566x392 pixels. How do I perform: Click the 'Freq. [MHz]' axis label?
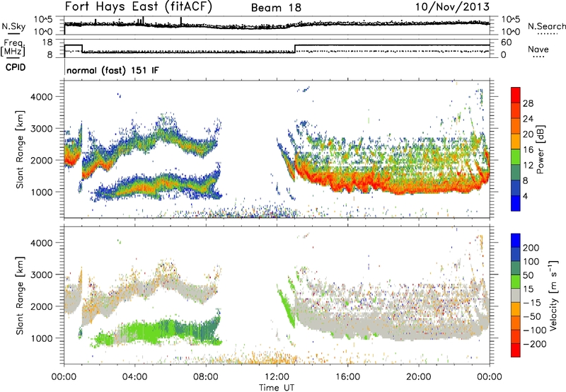click(13, 48)
